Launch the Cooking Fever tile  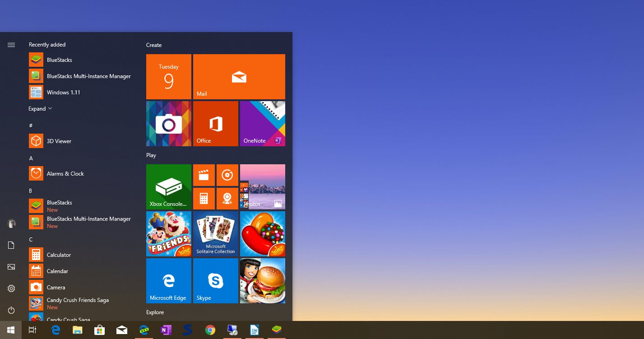tap(263, 281)
